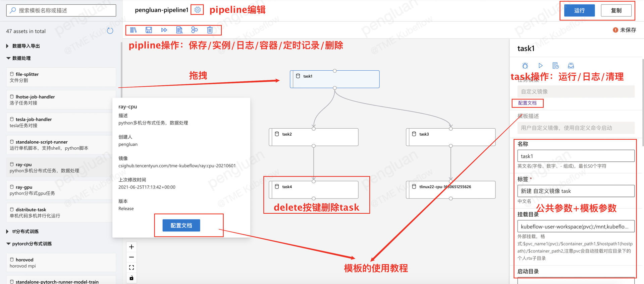Select the horovod template item
The width and height of the screenshot is (644, 284).
click(61, 263)
